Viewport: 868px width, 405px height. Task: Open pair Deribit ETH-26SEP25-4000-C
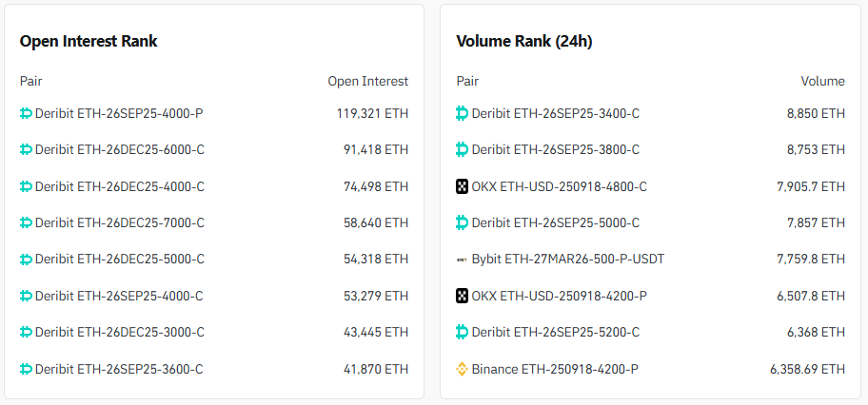(119, 296)
